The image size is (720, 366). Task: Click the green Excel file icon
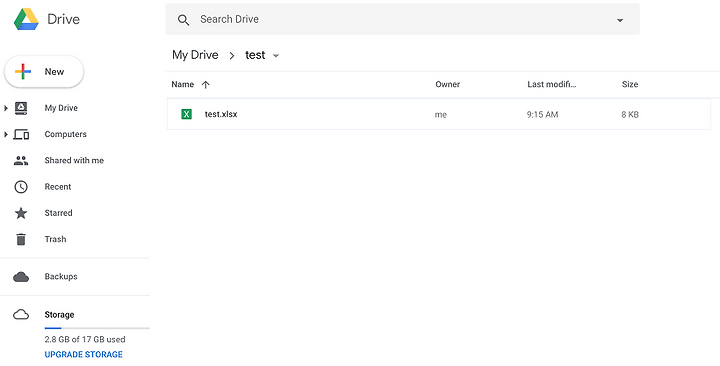pos(186,114)
